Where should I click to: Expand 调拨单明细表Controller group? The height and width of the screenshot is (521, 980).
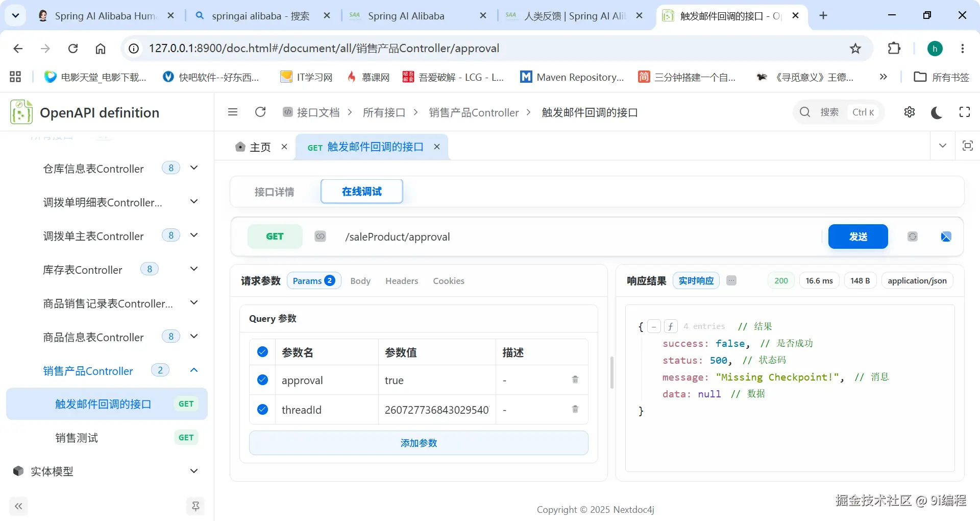[x=194, y=202]
